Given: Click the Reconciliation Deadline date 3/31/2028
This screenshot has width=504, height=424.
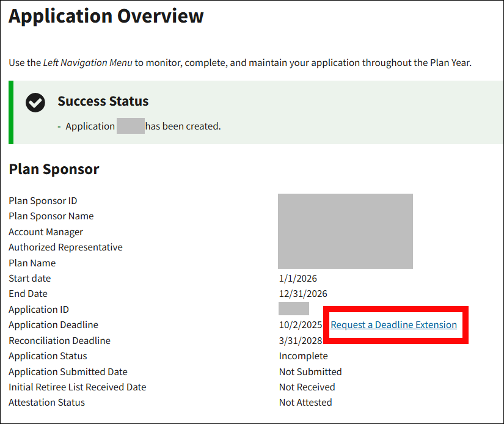Looking at the screenshot, I should pos(301,340).
